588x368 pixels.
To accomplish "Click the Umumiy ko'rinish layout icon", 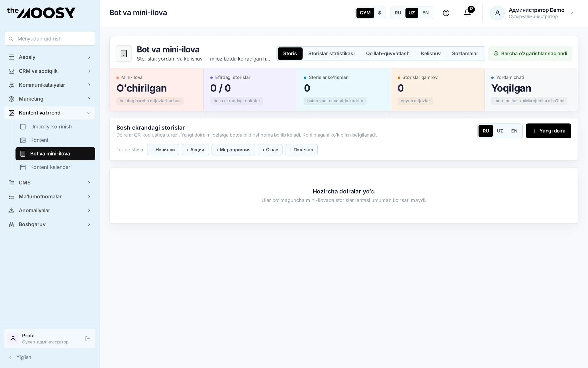I will (23, 127).
